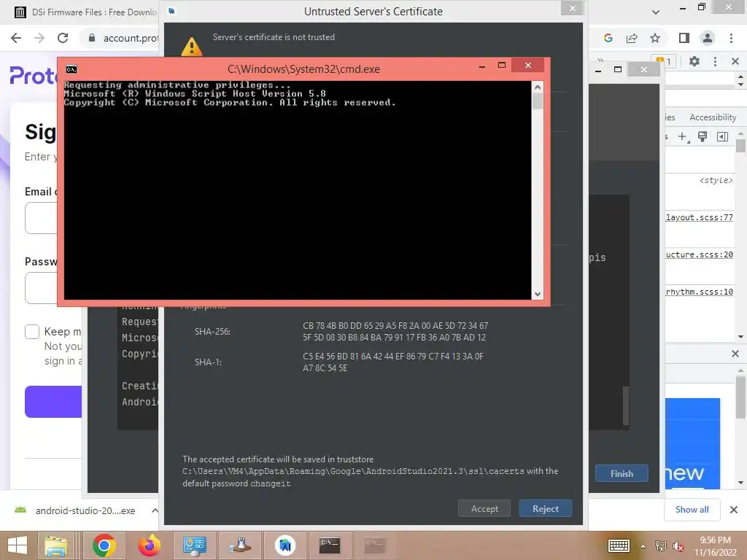Open Firefox from taskbar
Viewport: 747px width, 560px height.
(149, 545)
